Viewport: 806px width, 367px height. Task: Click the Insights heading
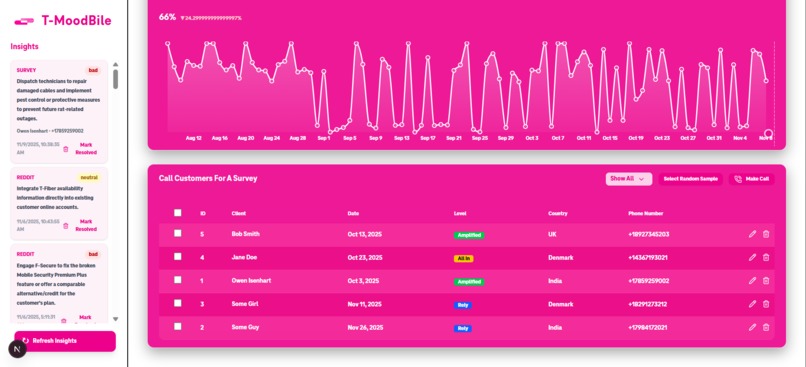24,46
